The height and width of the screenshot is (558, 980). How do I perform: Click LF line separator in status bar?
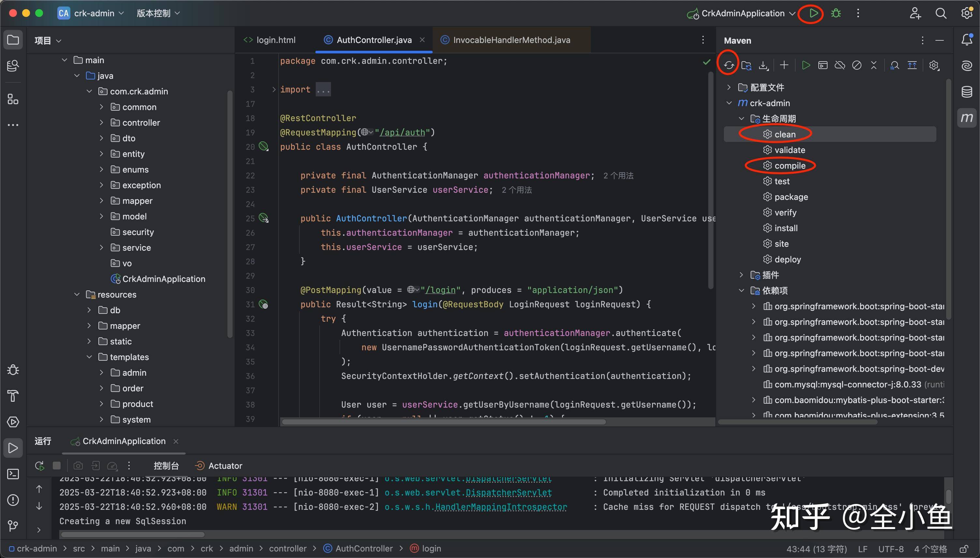click(x=863, y=549)
